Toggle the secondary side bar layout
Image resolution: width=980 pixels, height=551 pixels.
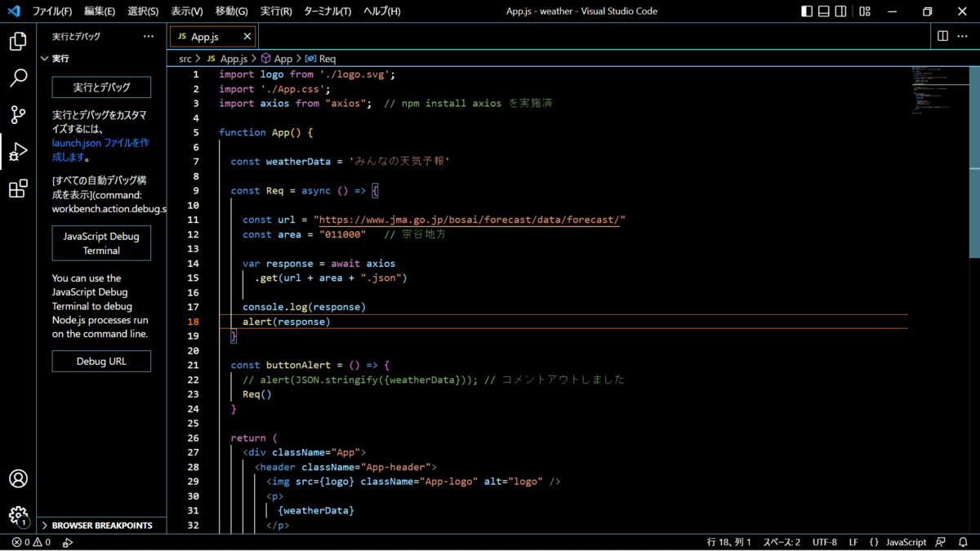(843, 11)
